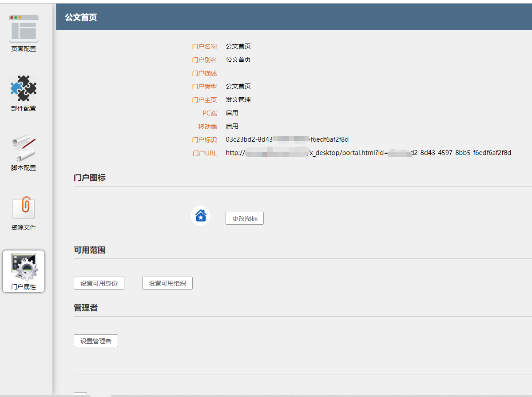
Task: Click the blue house portal icon
Action: coord(201,216)
